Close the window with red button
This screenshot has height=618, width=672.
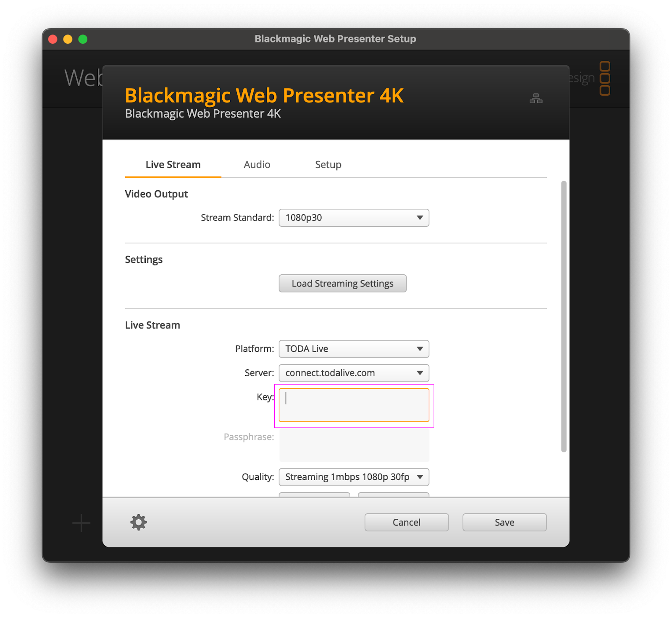click(53, 39)
